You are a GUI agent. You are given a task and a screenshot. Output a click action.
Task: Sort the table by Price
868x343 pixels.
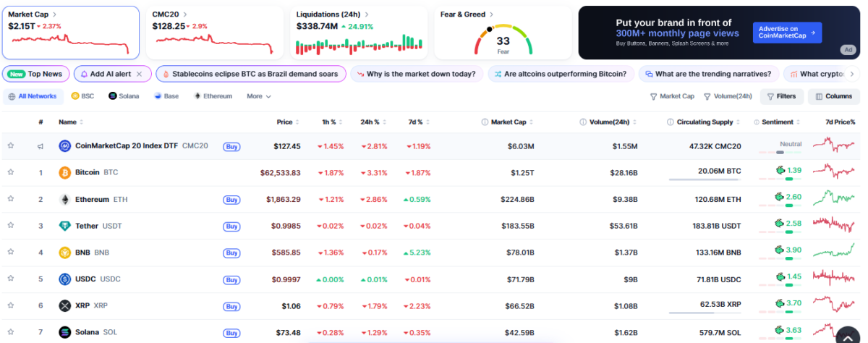click(x=287, y=122)
